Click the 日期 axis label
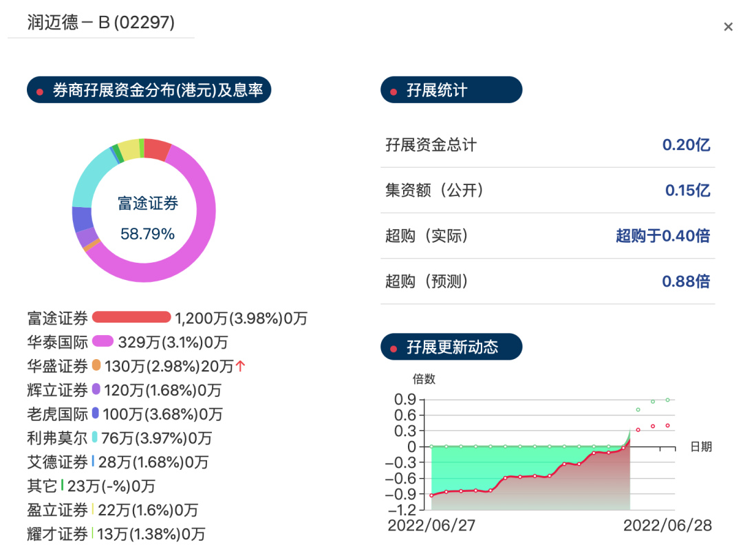The height and width of the screenshot is (560, 743). tap(701, 446)
